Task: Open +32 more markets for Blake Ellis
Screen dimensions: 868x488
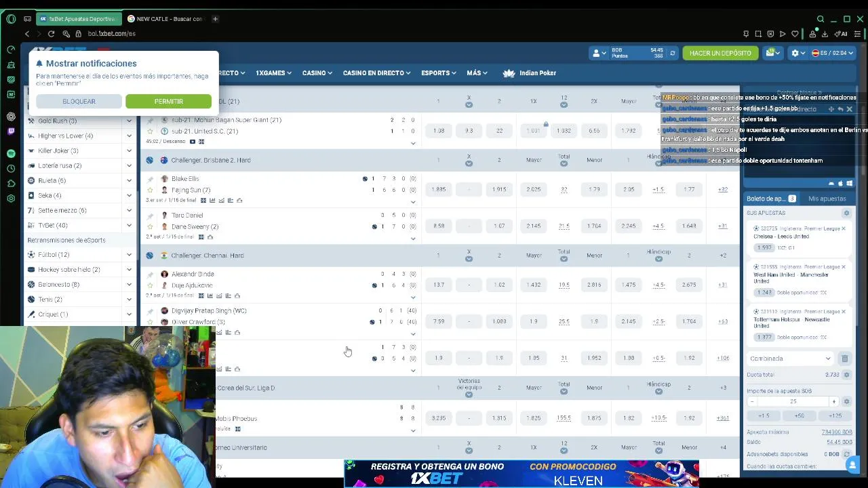Action: (x=723, y=189)
